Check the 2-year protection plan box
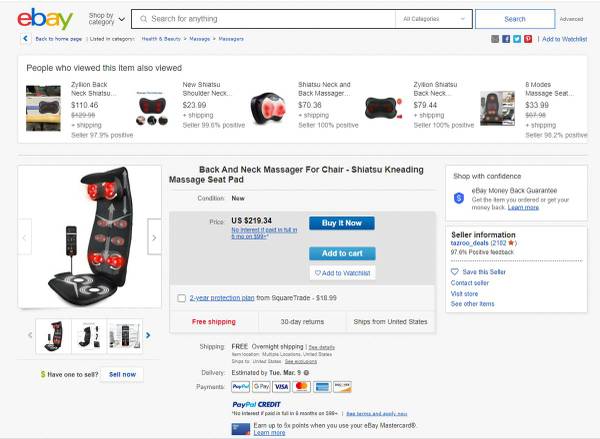 181,298
